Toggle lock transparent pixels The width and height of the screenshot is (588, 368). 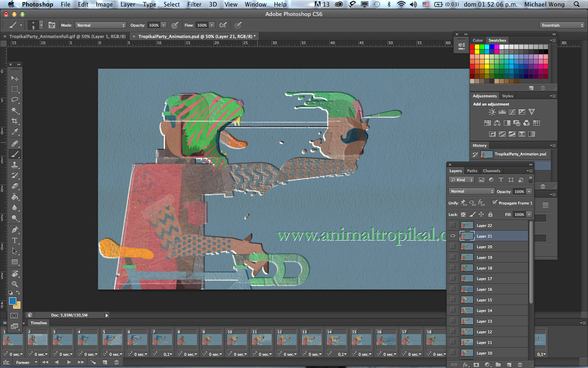pos(463,214)
